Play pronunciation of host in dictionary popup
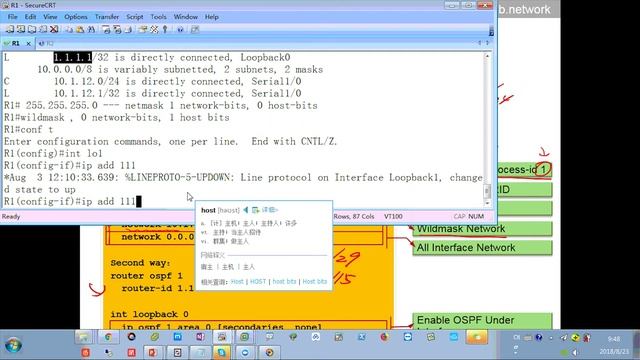The image size is (640, 360). click(x=245, y=210)
